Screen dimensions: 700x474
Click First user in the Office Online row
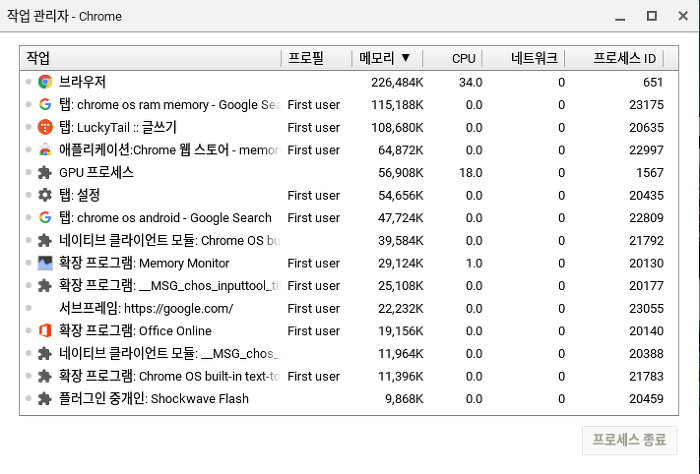313,331
